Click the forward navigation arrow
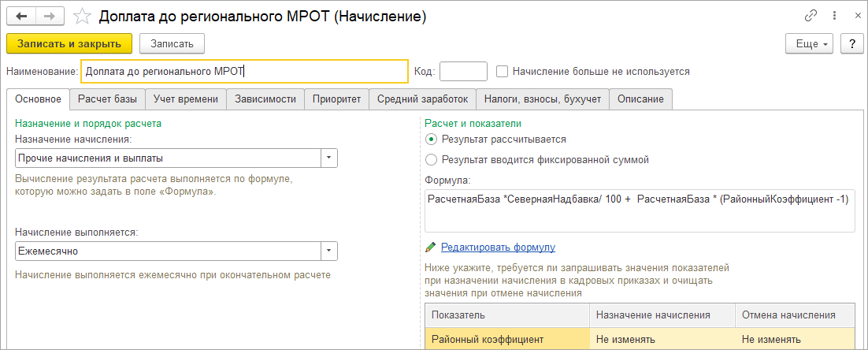The height and width of the screenshot is (350, 868). pos(50,16)
